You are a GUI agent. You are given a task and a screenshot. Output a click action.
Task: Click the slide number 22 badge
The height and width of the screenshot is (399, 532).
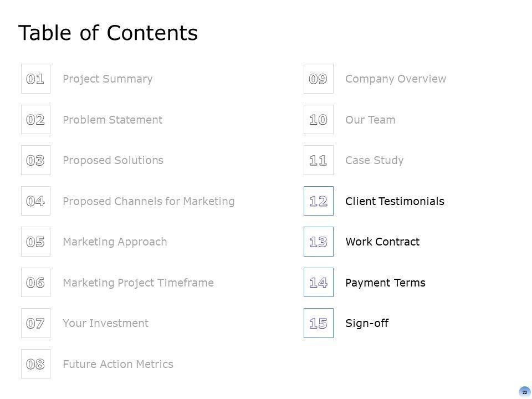pos(524,392)
